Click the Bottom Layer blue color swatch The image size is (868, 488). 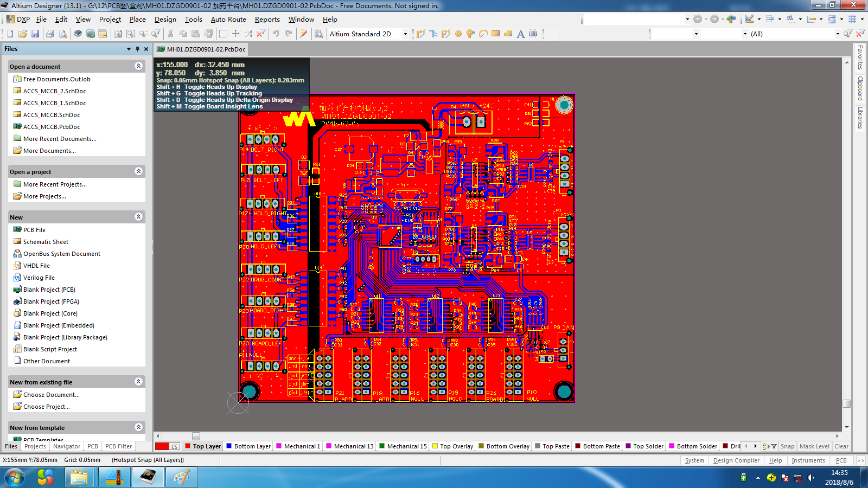pyautogui.click(x=229, y=446)
